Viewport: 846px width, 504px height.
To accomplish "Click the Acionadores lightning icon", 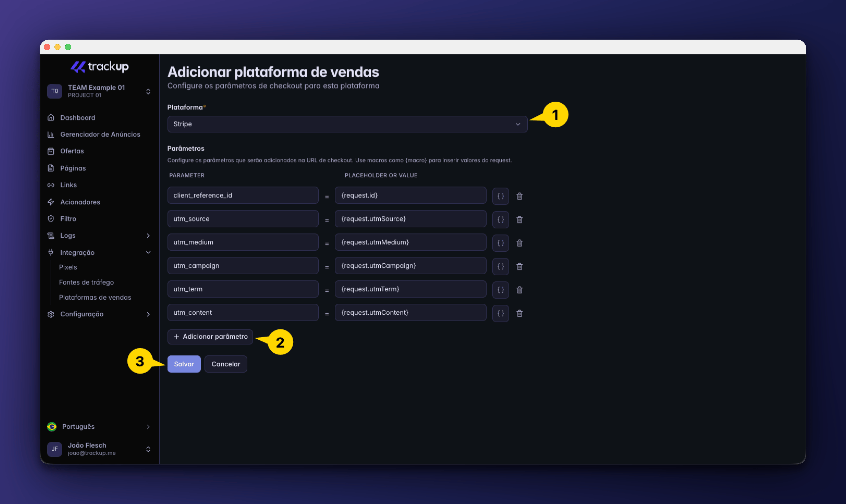I will tap(51, 202).
